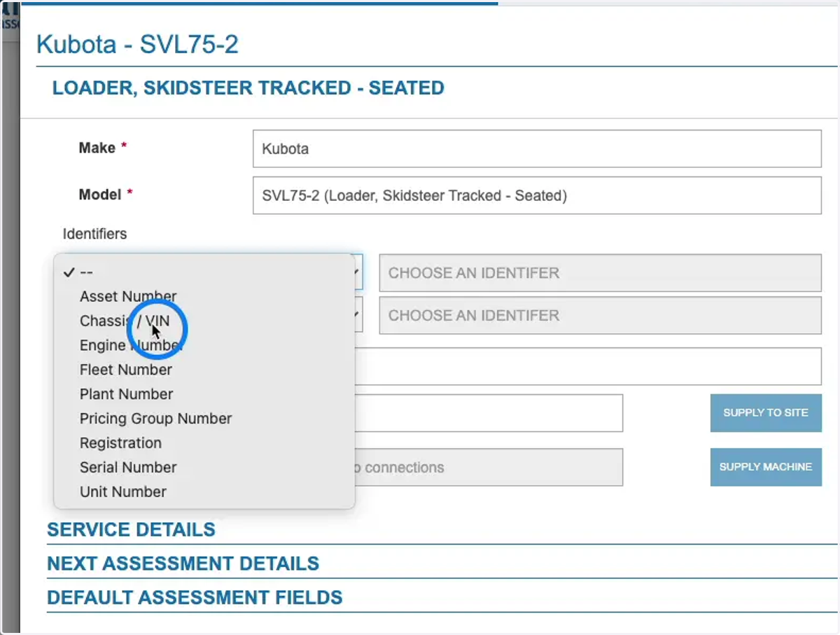Select the blank '--' option in dropdown
Screen dimensions: 840x635
pos(204,272)
